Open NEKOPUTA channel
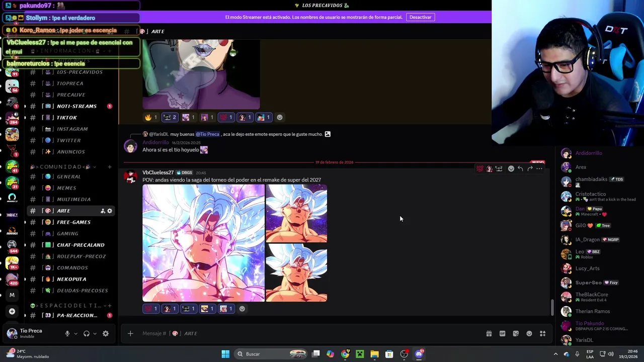 (71, 279)
